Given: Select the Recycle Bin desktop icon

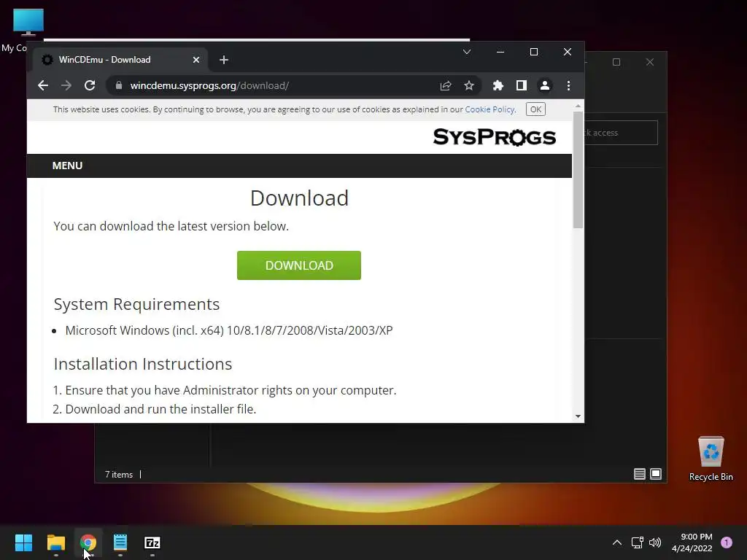Looking at the screenshot, I should click(x=711, y=459).
